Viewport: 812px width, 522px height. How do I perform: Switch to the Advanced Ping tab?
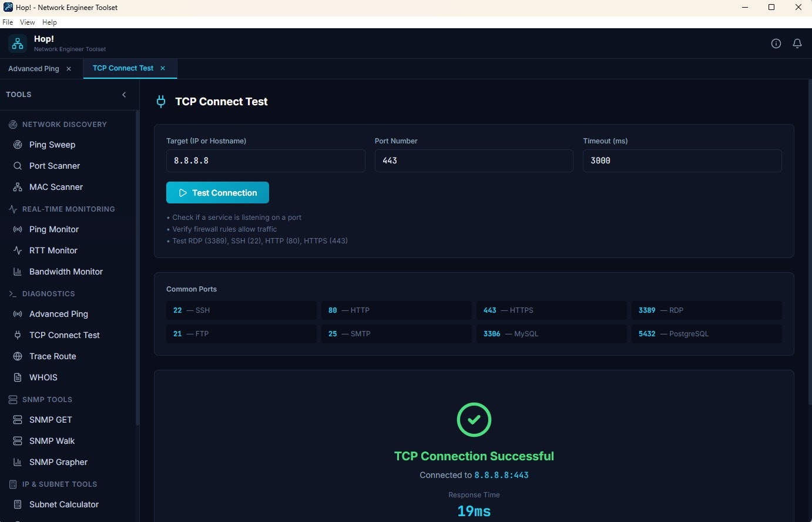pos(33,68)
